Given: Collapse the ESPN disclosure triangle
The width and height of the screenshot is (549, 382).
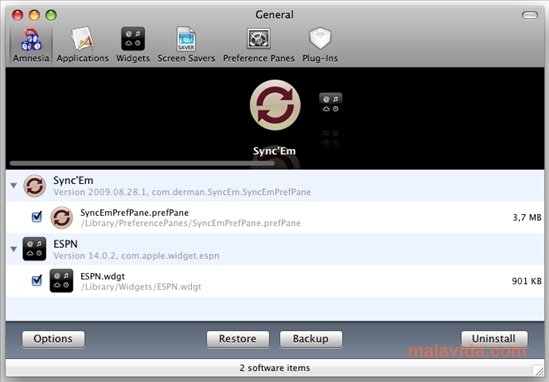Looking at the screenshot, I should point(14,249).
